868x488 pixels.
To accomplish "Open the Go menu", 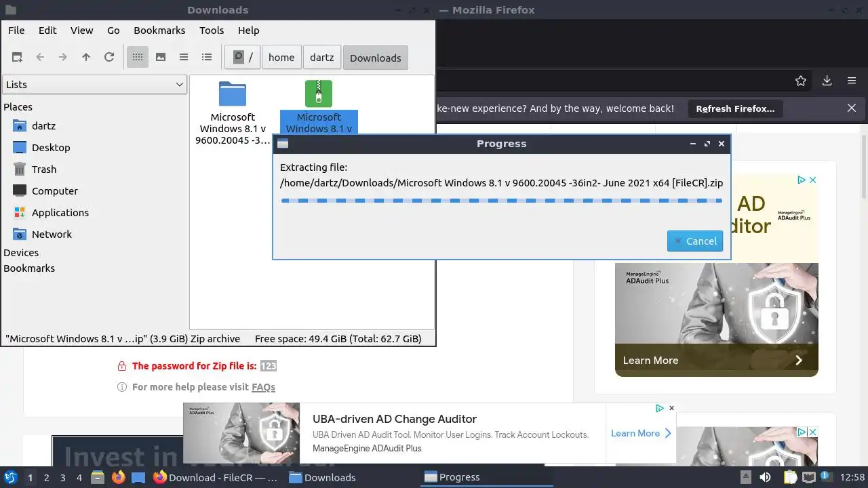I will [113, 30].
